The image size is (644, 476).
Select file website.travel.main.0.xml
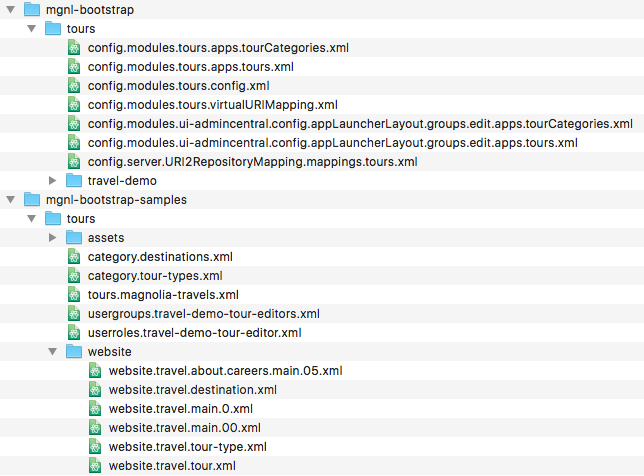click(181, 409)
